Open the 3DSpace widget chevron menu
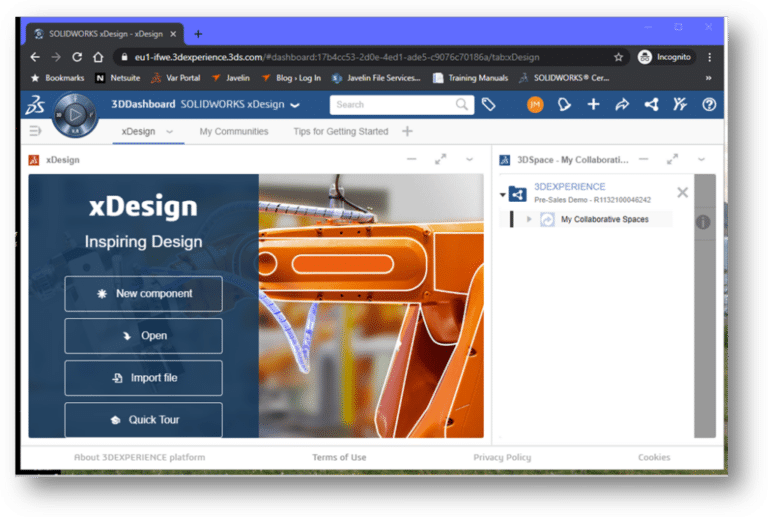768x517 pixels. (x=701, y=159)
